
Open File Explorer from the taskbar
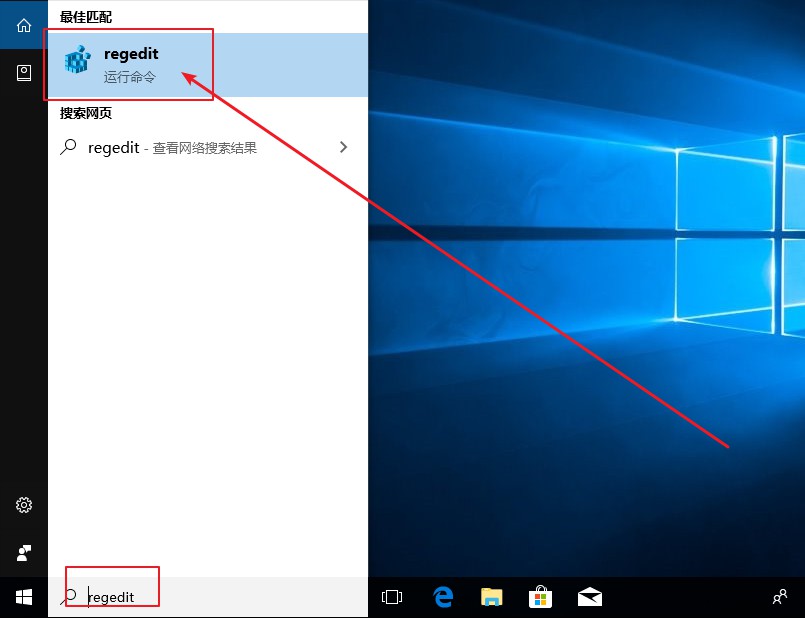(491, 597)
